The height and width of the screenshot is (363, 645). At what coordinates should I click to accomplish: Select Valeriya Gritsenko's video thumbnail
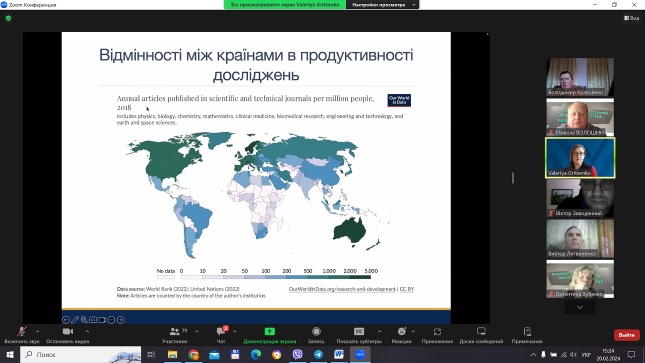(580, 158)
